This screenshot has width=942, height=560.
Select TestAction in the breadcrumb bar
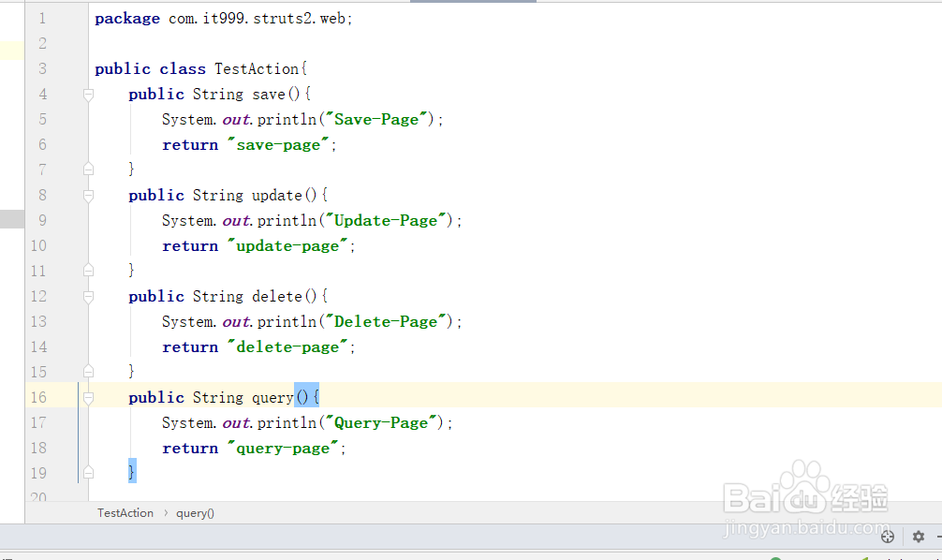[x=125, y=513]
